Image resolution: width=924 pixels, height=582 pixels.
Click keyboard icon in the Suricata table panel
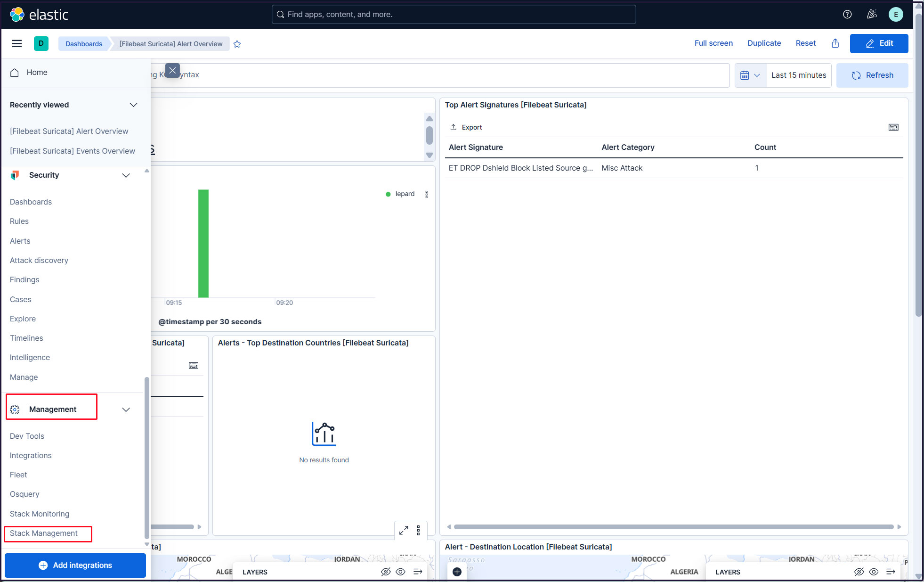click(x=194, y=366)
